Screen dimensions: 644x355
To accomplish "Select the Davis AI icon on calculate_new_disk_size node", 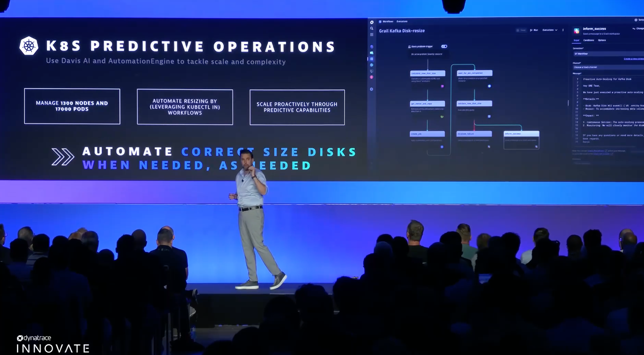I will click(x=442, y=86).
